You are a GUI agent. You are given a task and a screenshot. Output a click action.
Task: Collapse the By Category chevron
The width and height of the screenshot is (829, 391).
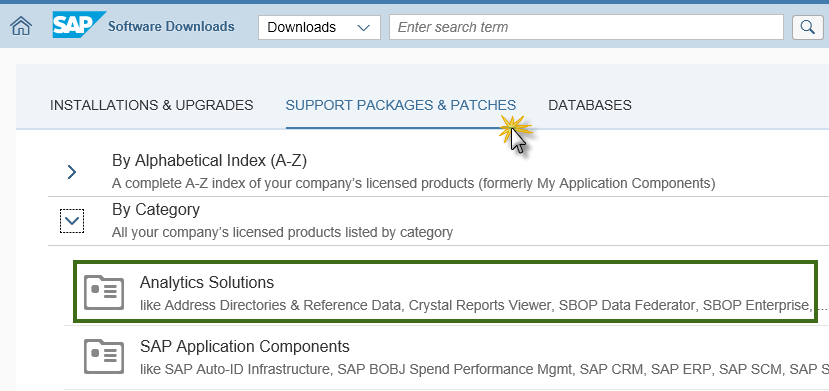72,221
